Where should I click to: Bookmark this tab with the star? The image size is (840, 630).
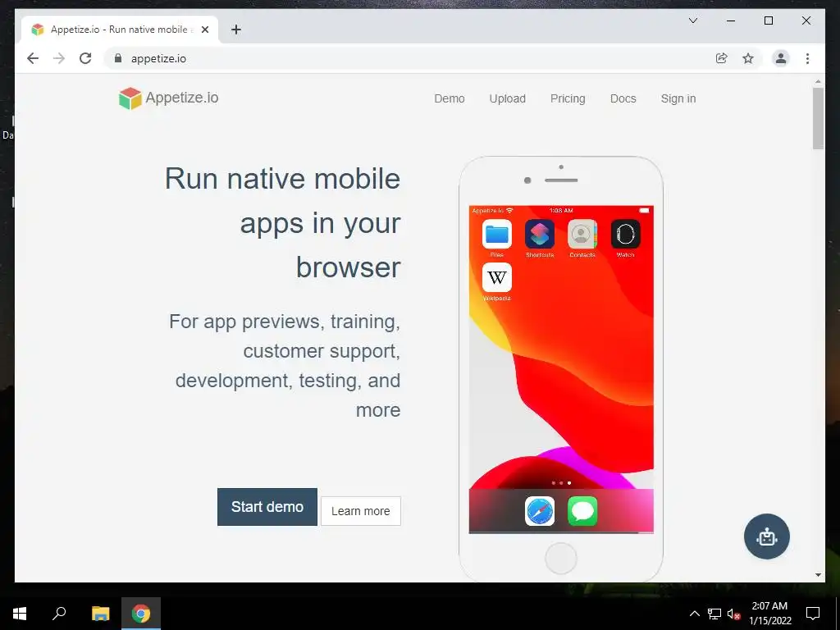[748, 58]
